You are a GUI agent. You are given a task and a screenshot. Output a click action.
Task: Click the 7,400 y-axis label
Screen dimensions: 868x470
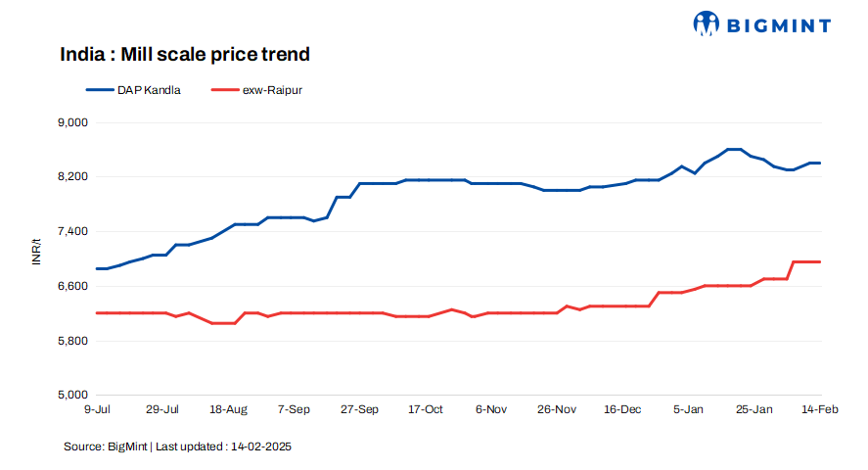[x=74, y=231]
